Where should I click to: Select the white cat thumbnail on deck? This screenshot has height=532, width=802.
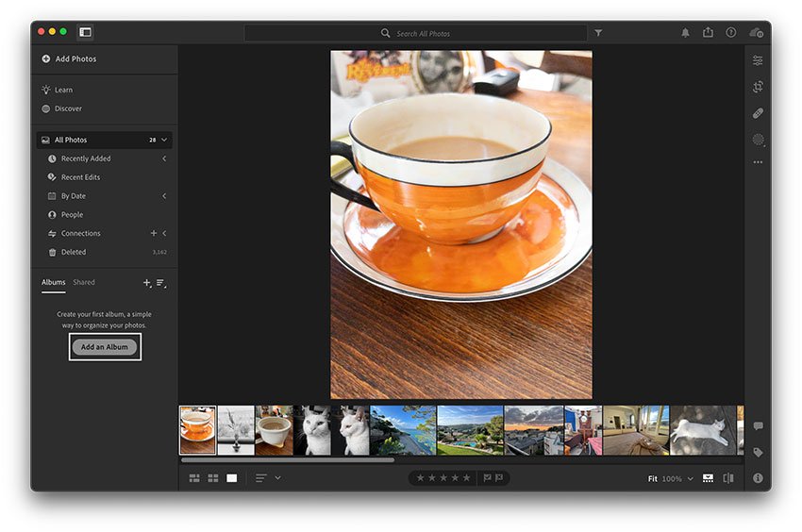tap(703, 430)
